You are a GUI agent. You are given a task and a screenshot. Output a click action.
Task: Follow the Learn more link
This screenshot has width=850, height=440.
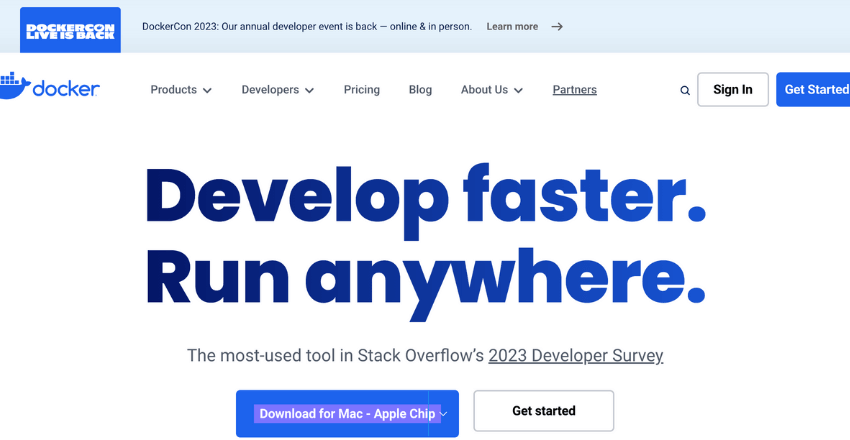pyautogui.click(x=512, y=27)
